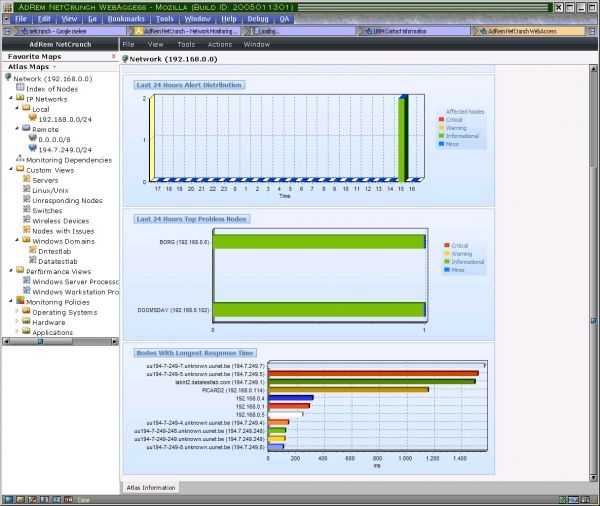Click the Critical red swatch in alert legend
The width and height of the screenshot is (600, 506).
[441, 119]
